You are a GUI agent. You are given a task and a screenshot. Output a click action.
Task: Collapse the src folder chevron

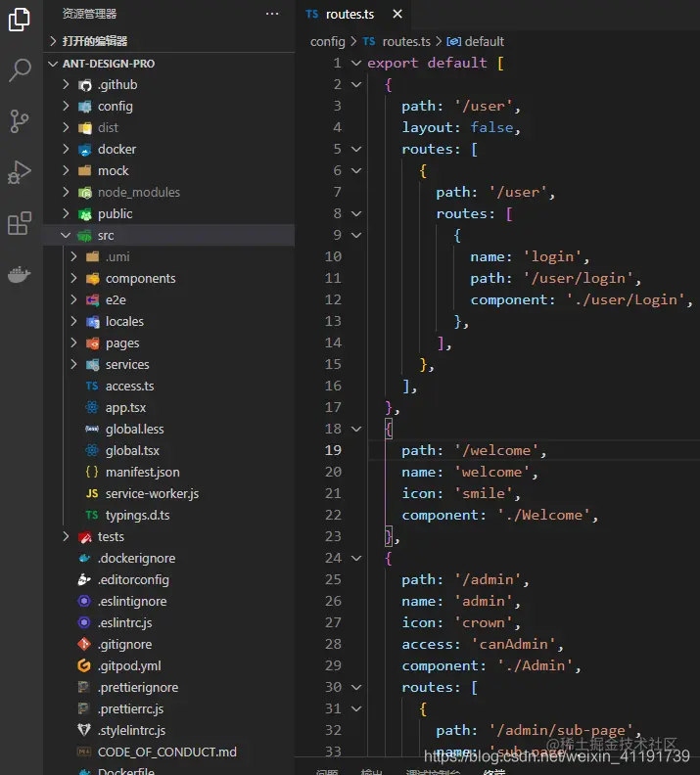tap(66, 235)
